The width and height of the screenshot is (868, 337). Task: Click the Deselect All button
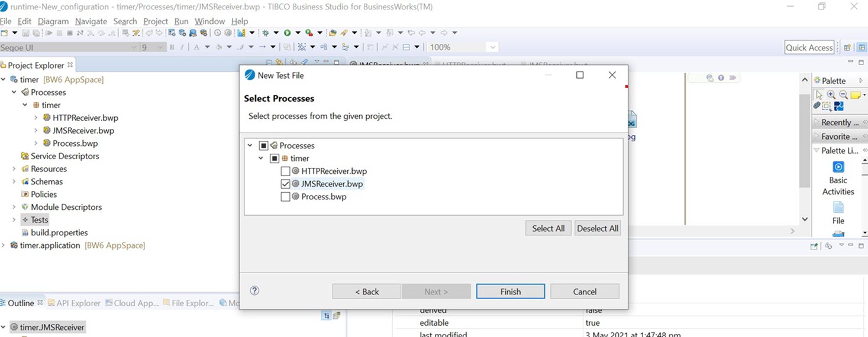coord(598,228)
